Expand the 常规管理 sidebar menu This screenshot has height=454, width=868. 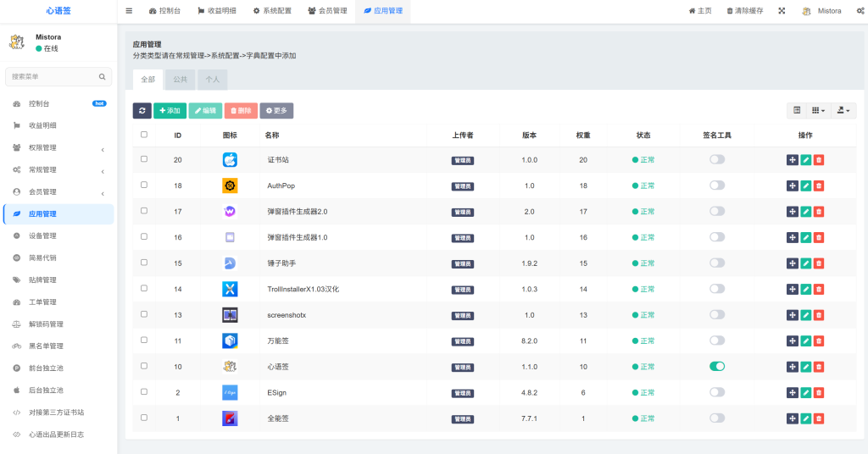point(58,169)
